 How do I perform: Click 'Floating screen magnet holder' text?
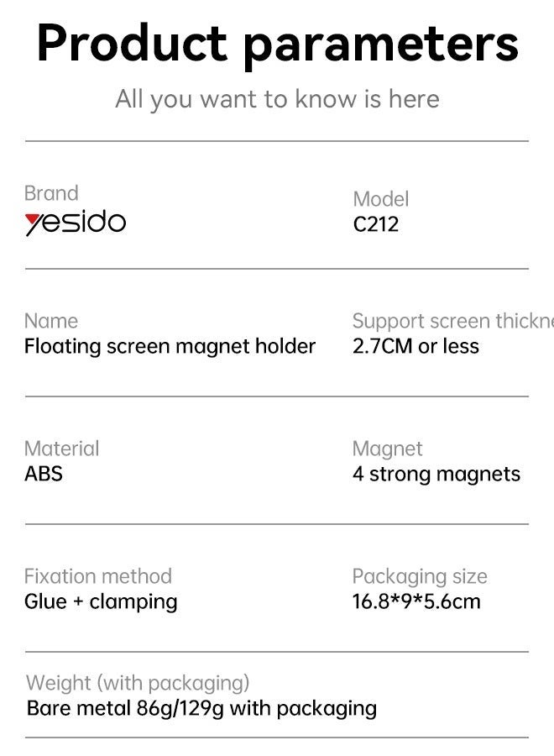(170, 346)
